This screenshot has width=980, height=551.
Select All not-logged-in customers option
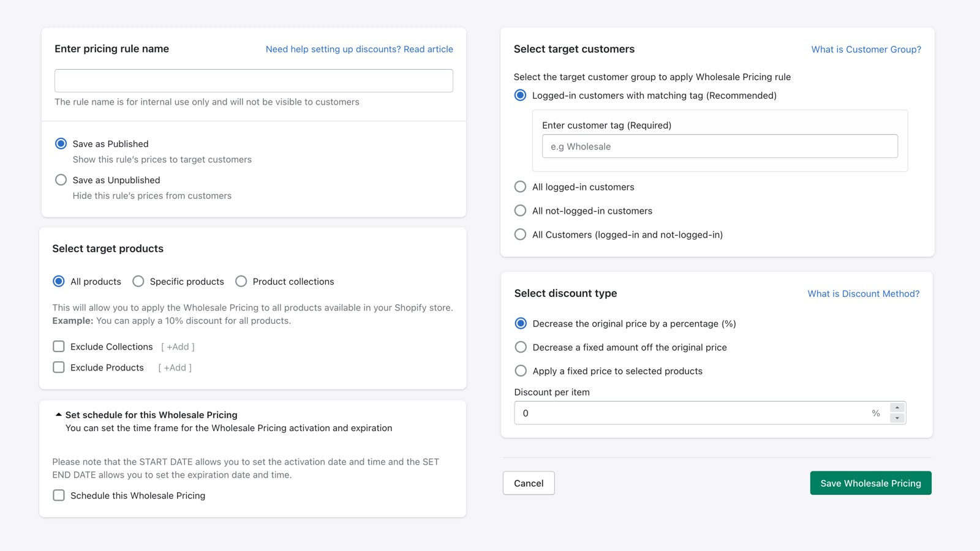(x=520, y=211)
